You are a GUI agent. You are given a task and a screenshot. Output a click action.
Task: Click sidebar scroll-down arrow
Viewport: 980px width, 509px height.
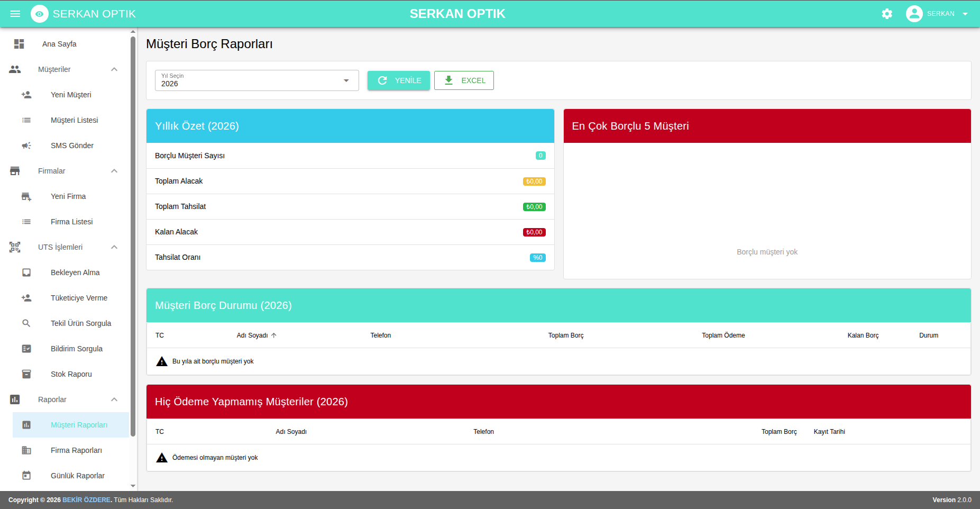coord(133,486)
